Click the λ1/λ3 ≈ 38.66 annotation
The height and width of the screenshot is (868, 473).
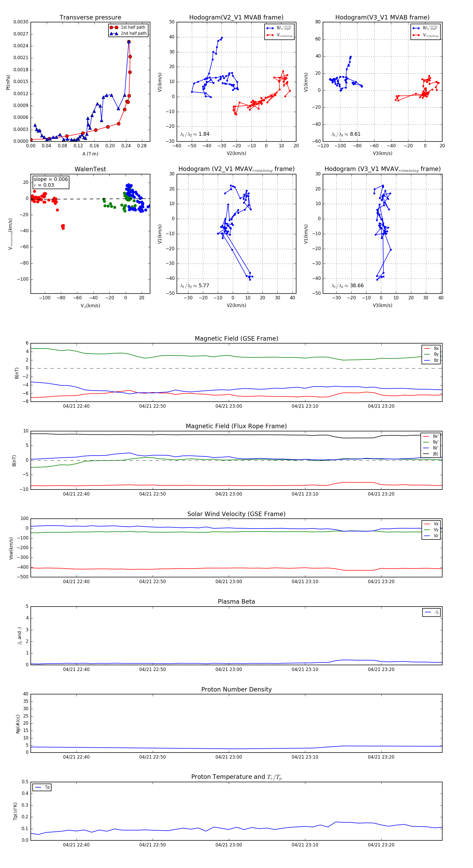click(x=347, y=286)
